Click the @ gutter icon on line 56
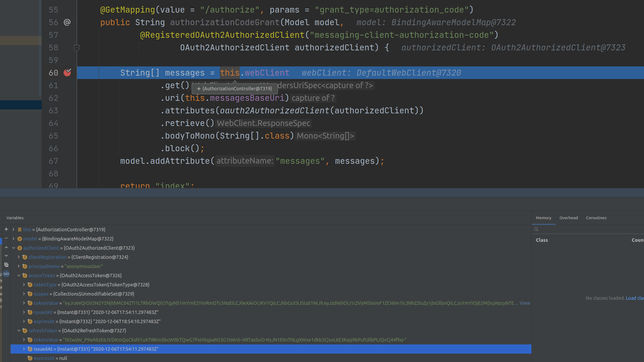 tap(67, 22)
